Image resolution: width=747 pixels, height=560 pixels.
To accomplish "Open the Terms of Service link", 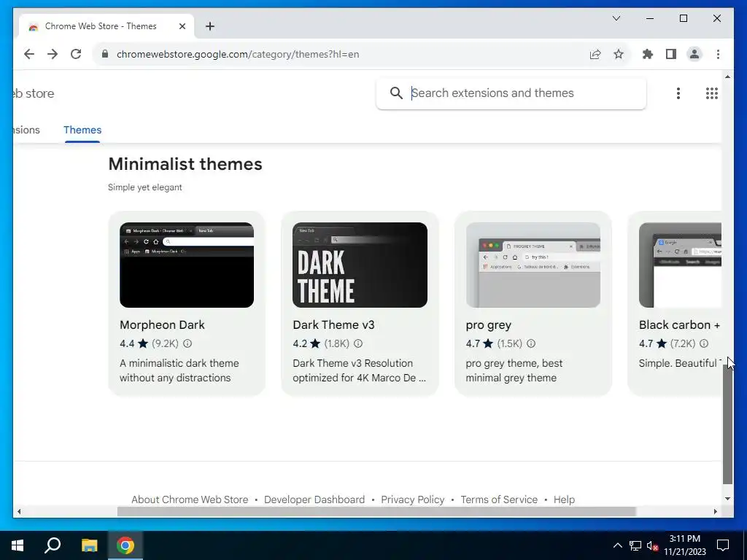I will pos(499,499).
